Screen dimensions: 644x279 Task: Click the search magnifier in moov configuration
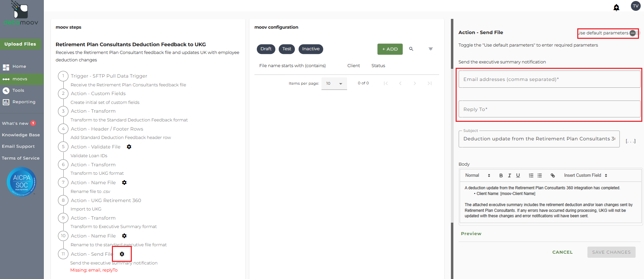411,49
